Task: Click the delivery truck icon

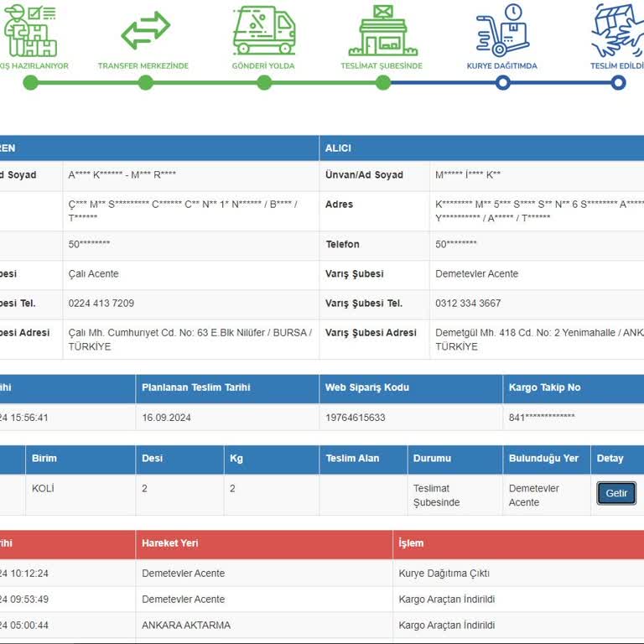Action: coord(264,29)
